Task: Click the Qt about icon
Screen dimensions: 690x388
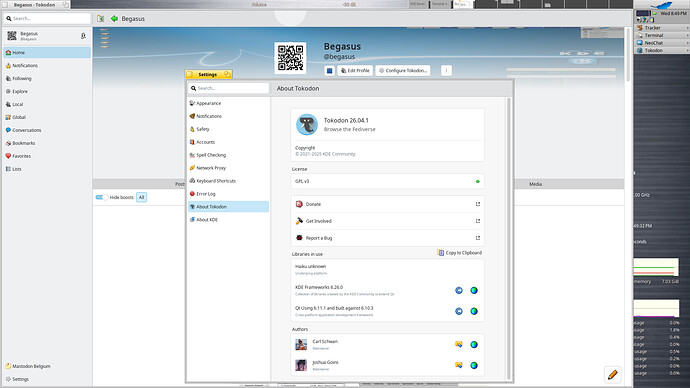Action: 459,311
